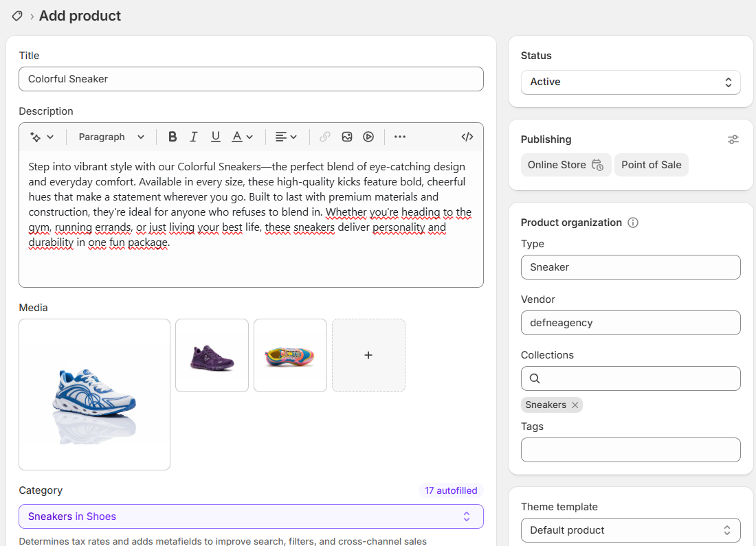756x546 pixels.
Task: Click the 17 autofilled badge
Action: [451, 490]
